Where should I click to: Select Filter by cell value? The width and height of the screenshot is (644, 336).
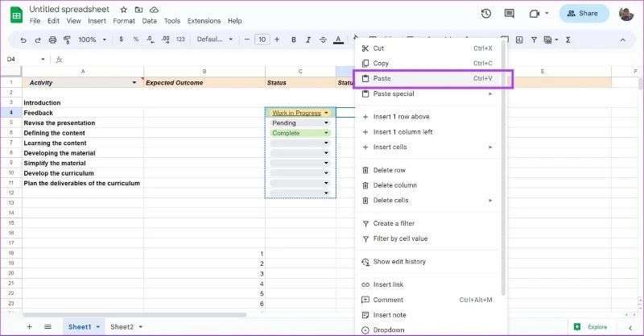pyautogui.click(x=428, y=239)
